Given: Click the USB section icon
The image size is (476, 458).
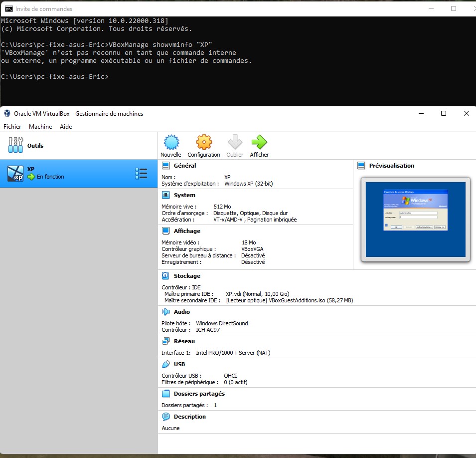Looking at the screenshot, I should [x=166, y=364].
